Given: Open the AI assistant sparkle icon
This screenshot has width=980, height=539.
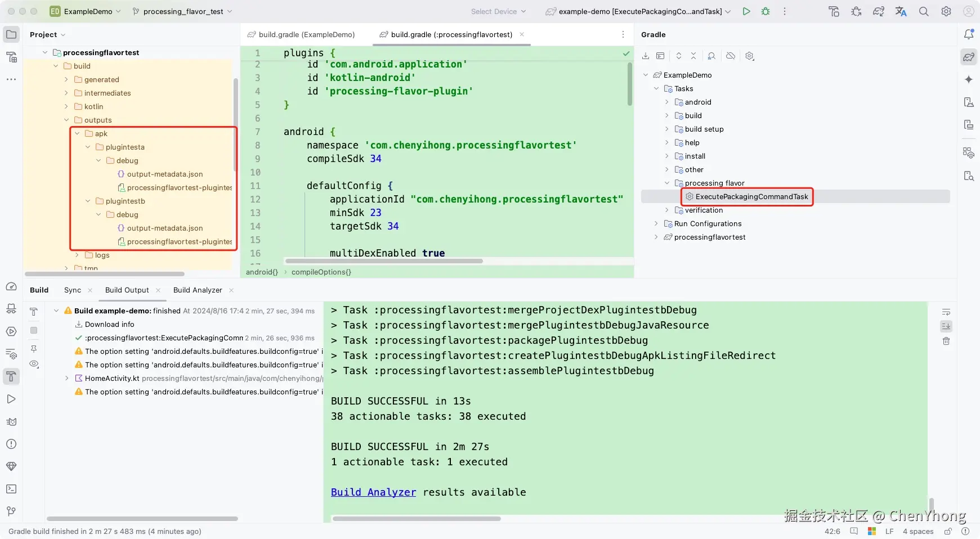Looking at the screenshot, I should (969, 79).
